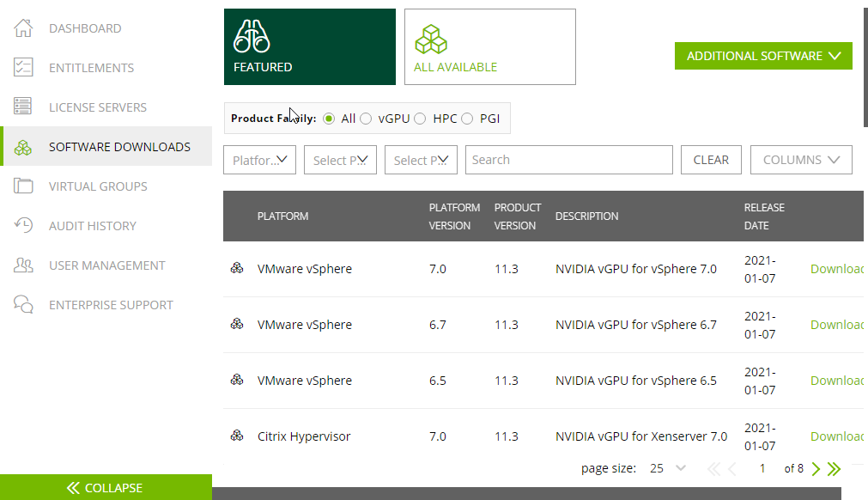Go to the first page of results
Image resolution: width=868 pixels, height=500 pixels.
click(713, 469)
